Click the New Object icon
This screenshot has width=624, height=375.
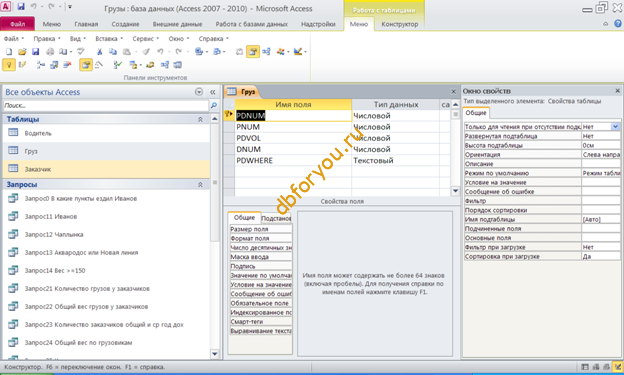click(281, 52)
